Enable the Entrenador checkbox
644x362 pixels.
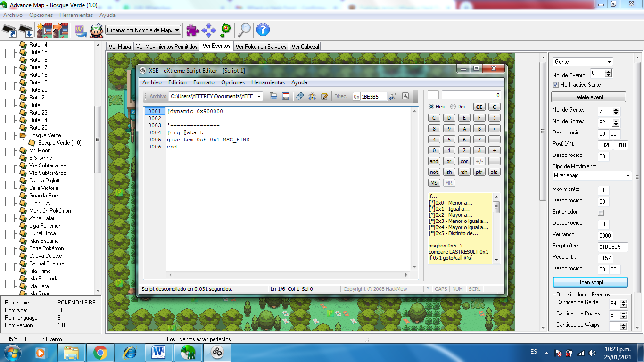click(601, 213)
